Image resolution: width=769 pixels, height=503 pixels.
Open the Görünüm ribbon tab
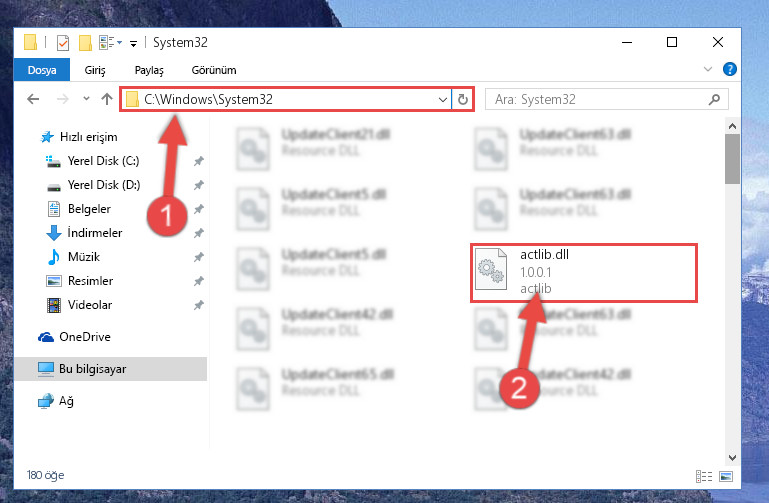214,70
